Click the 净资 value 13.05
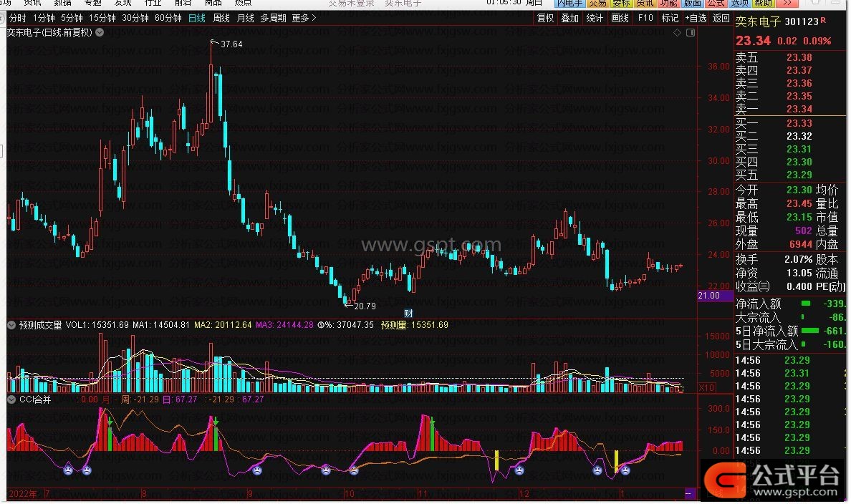The height and width of the screenshot is (504, 851). 799,273
